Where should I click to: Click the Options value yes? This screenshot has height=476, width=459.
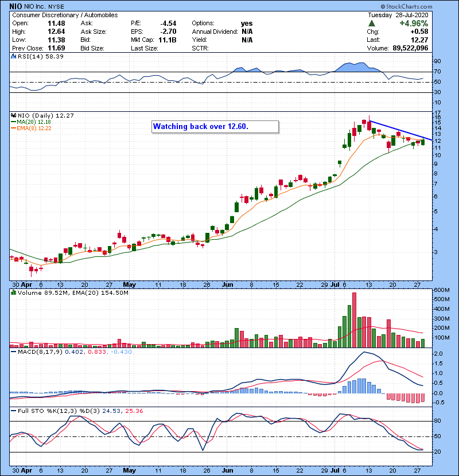coord(247,24)
